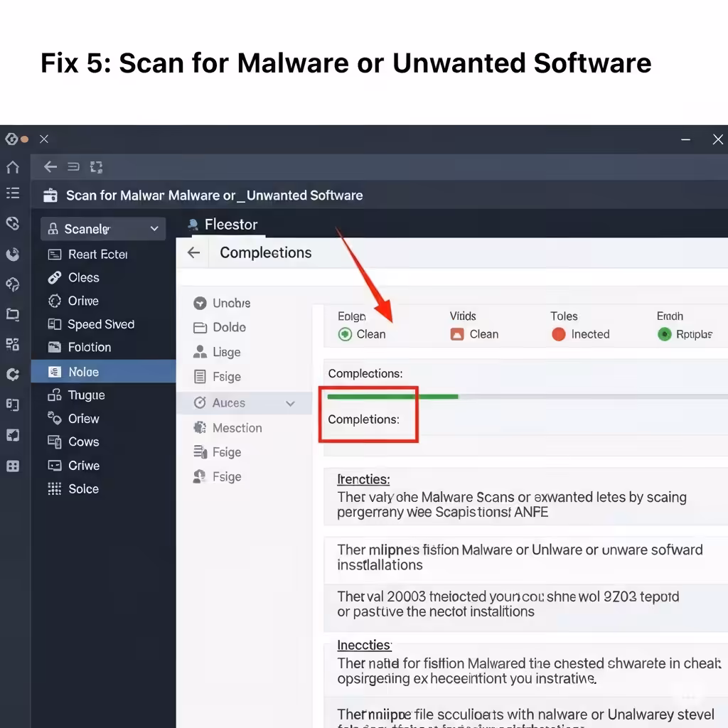Open the Ineccties link

[x=365, y=646]
